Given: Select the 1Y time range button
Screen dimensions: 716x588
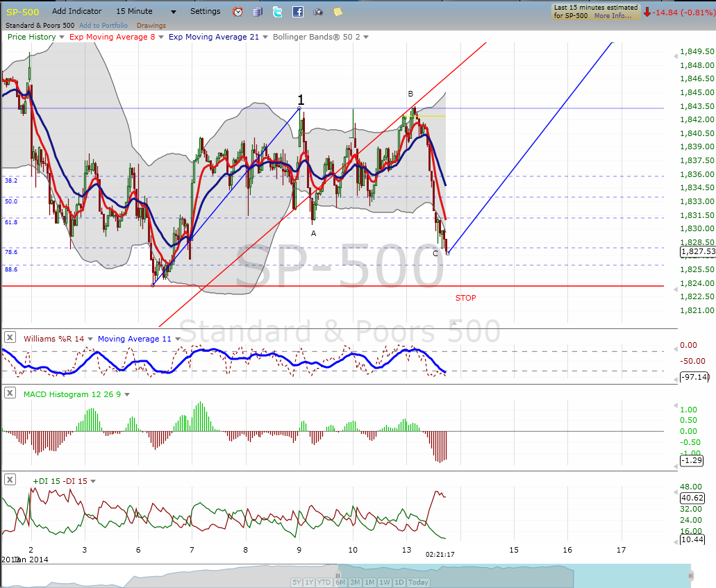Looking at the screenshot, I should coord(309,582).
